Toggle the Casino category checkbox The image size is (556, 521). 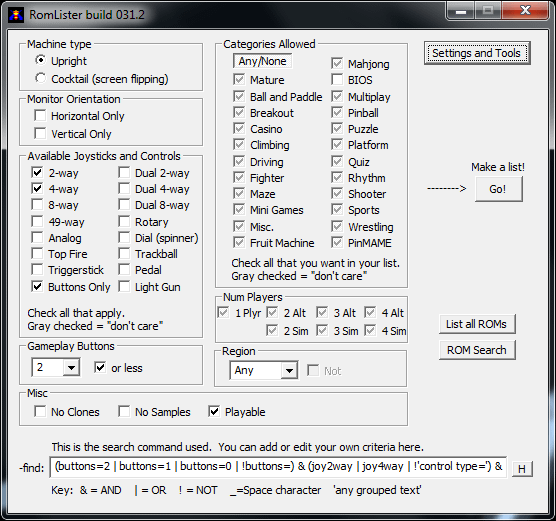[x=239, y=128]
